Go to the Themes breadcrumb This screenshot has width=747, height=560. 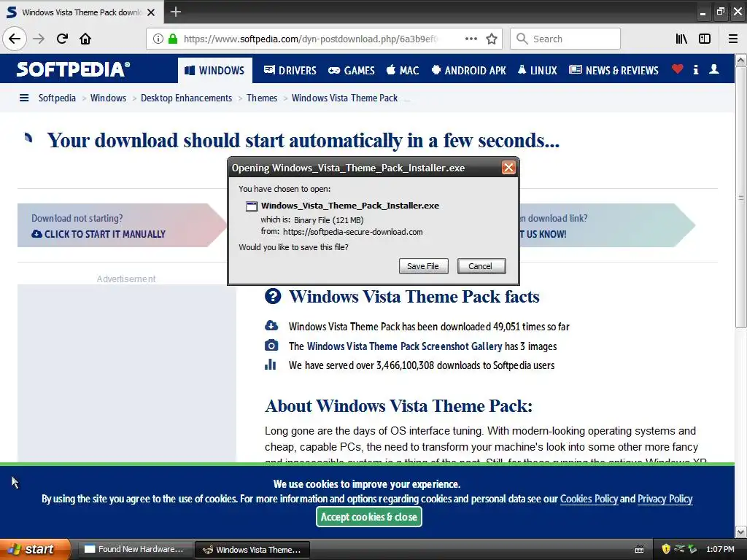(x=262, y=98)
